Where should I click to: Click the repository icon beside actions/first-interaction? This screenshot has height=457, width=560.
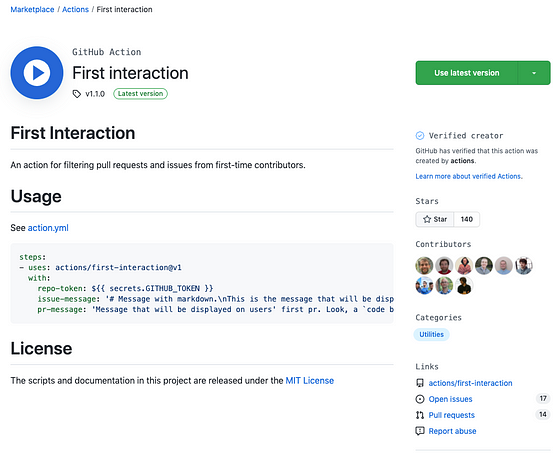[420, 383]
